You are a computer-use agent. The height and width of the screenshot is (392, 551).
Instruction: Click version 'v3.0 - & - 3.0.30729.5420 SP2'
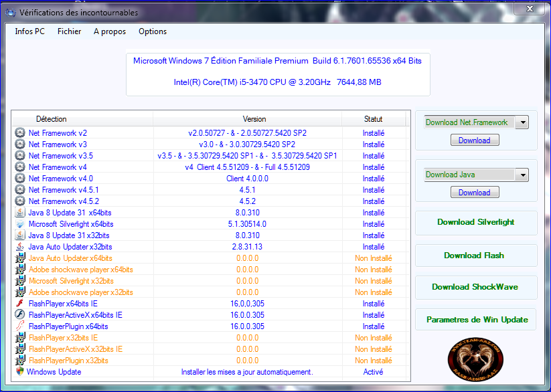pos(248,144)
